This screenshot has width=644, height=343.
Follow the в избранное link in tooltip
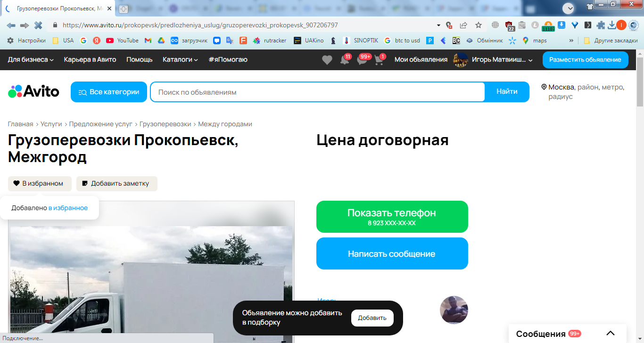[x=68, y=208]
